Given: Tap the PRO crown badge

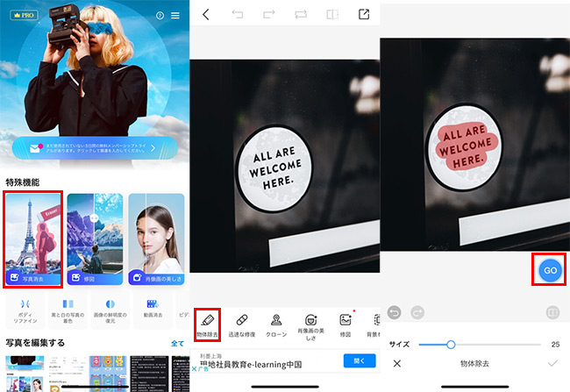Looking at the screenshot, I should point(24,15).
